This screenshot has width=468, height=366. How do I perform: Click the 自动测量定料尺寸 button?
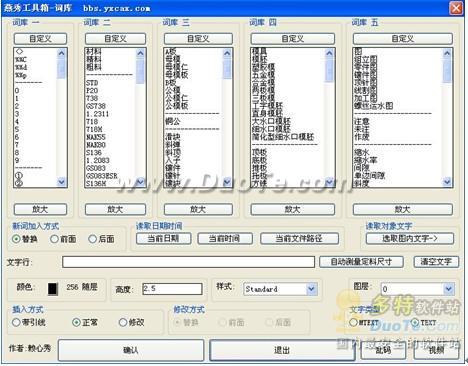tap(361, 262)
